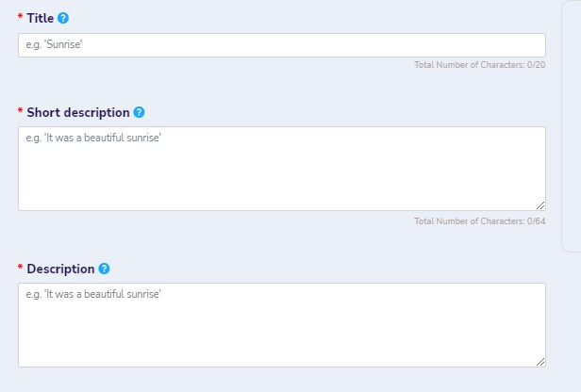
Task: Click the red asterisk beside Title
Action: [20, 16]
